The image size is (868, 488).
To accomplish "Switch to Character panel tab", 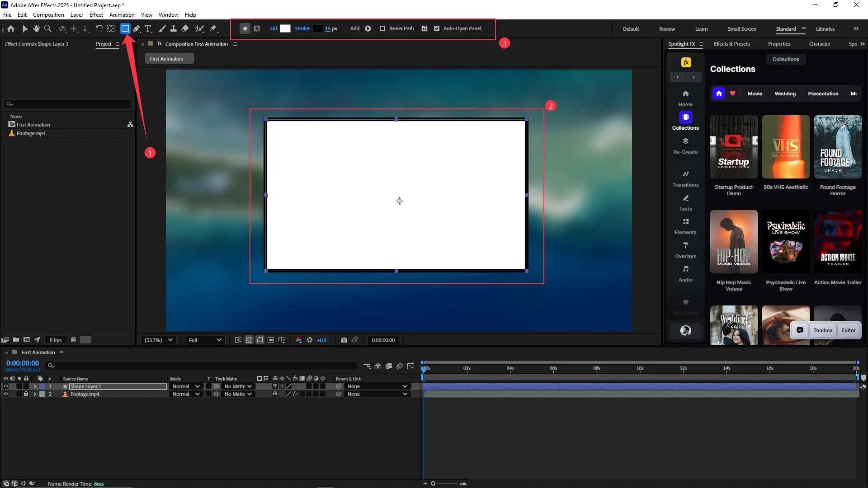I will [x=819, y=44].
